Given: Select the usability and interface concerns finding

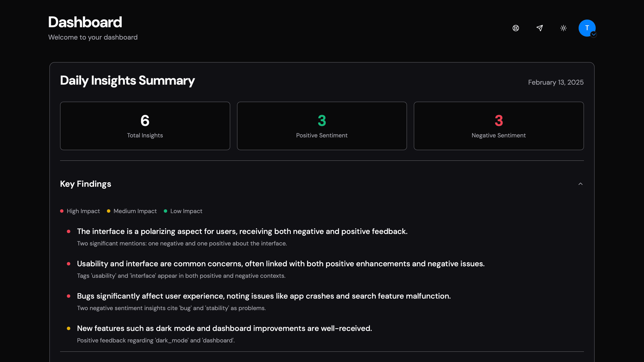Looking at the screenshot, I should tap(280, 264).
